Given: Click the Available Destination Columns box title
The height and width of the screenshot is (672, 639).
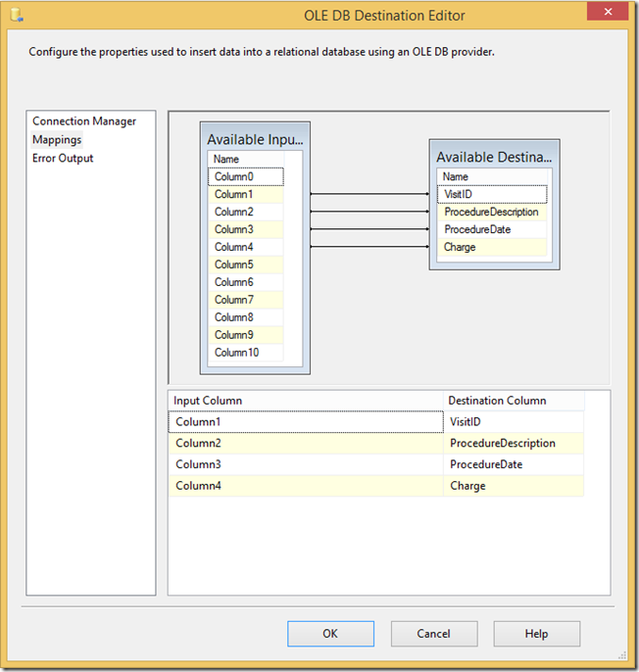Looking at the screenshot, I should click(494, 158).
